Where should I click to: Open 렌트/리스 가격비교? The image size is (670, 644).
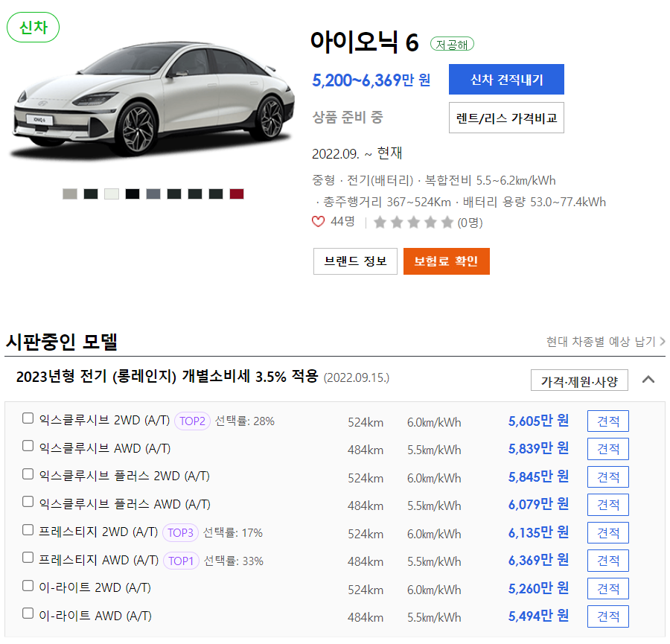click(x=506, y=118)
